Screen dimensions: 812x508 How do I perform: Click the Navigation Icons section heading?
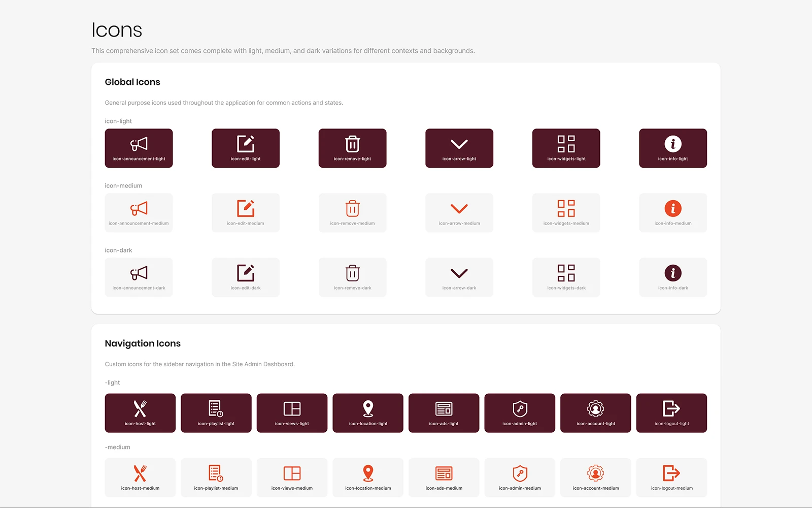click(143, 343)
